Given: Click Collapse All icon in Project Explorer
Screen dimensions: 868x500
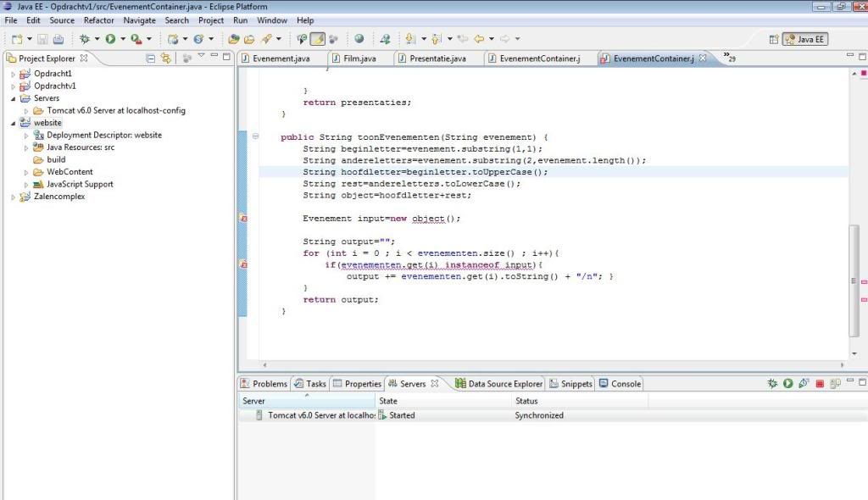Looking at the screenshot, I should pyautogui.click(x=150, y=58).
